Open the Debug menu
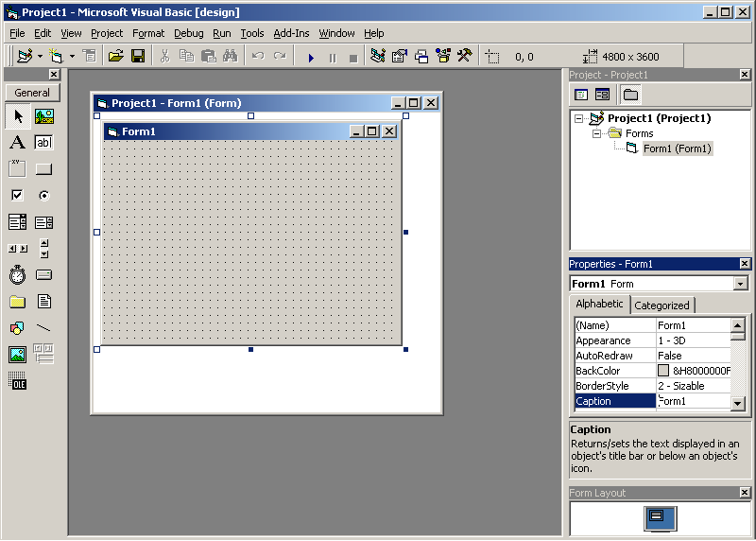The height and width of the screenshot is (541, 756). [x=189, y=33]
